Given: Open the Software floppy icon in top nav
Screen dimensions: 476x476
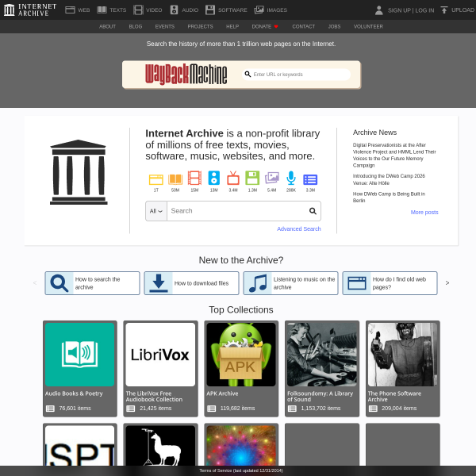Looking at the screenshot, I should pos(210,10).
